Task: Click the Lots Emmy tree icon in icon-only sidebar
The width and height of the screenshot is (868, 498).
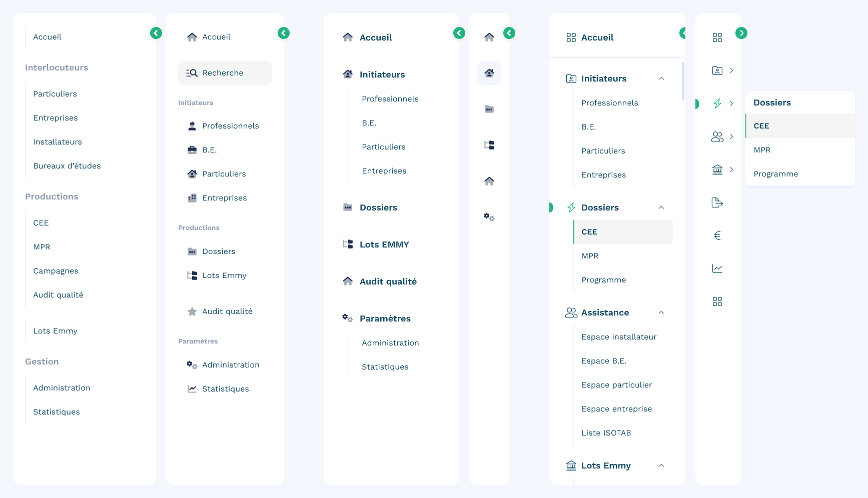Action: [x=489, y=145]
